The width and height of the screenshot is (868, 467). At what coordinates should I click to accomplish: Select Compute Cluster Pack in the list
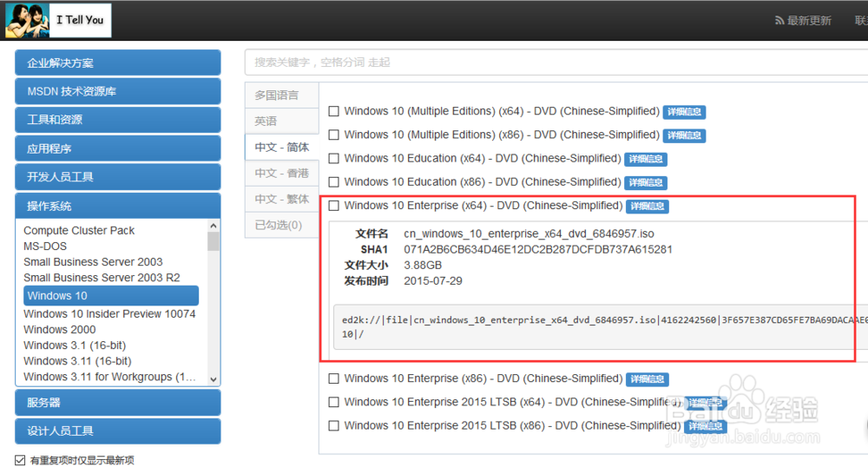click(79, 230)
